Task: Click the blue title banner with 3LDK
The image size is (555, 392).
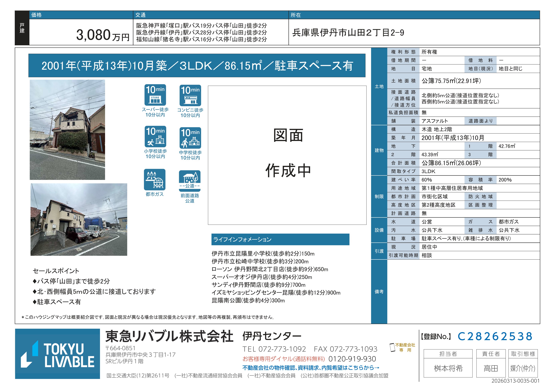Action: (x=197, y=65)
